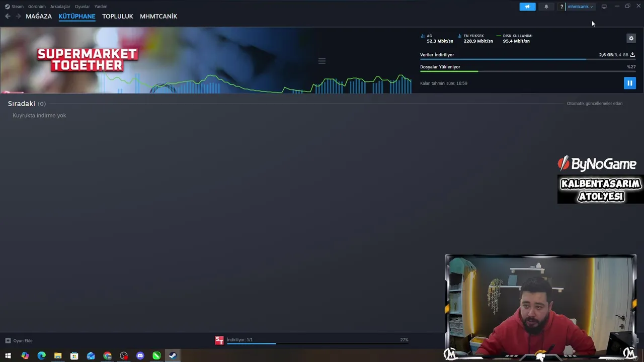Click the announcements megaphone icon
Screen dimensions: 644x362
[x=527, y=7]
